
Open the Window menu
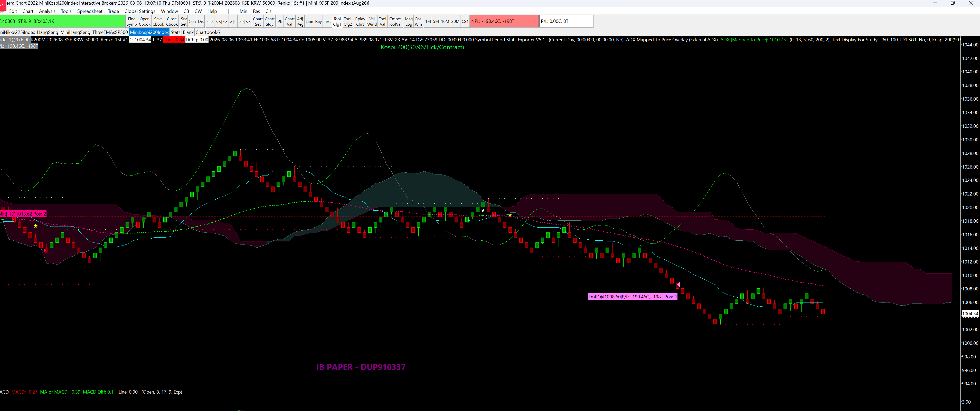(x=169, y=11)
